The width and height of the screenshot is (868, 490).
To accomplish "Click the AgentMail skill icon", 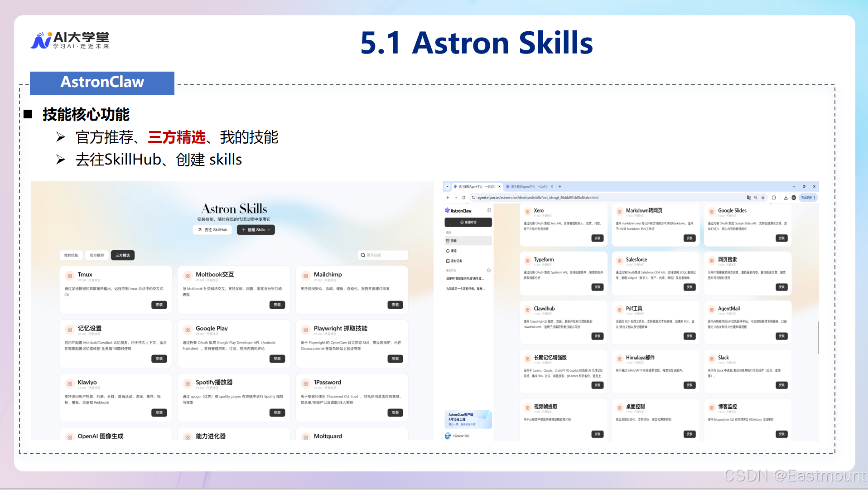I will pyautogui.click(x=712, y=310).
